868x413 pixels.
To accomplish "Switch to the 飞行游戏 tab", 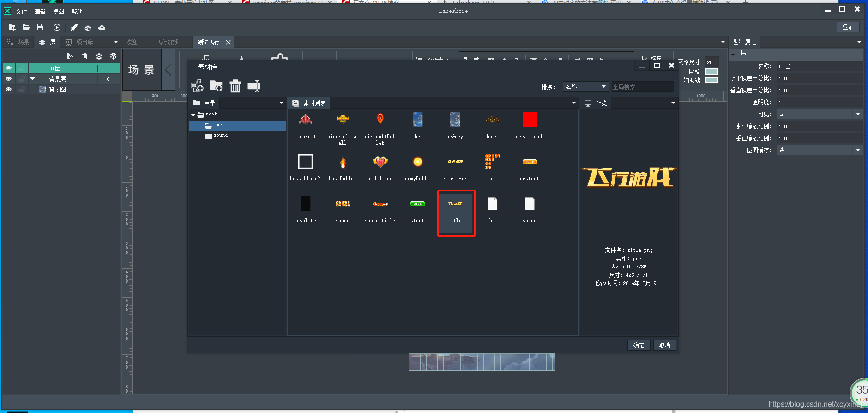I will pyautogui.click(x=167, y=42).
